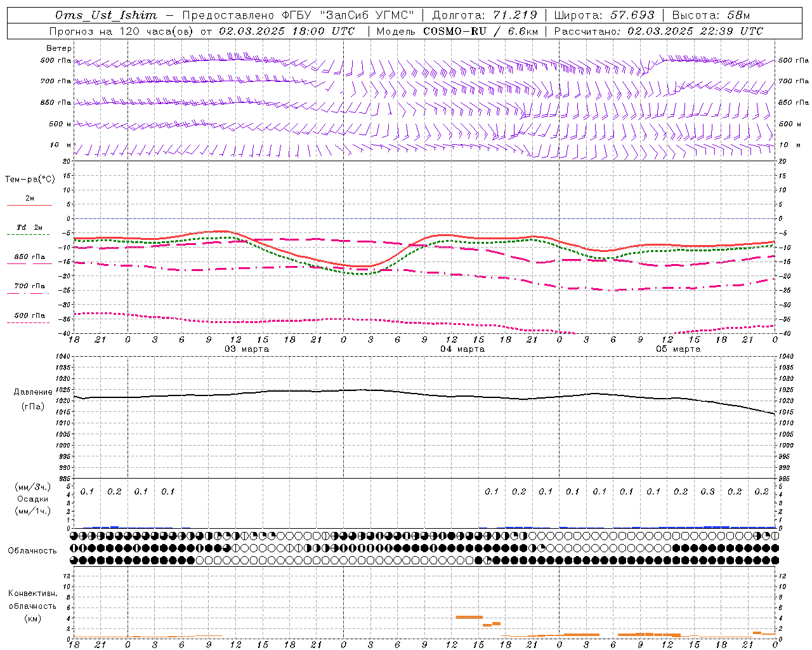Click the 850 гПа temperature legend entry
This screenshot has width=812, height=650.
pyautogui.click(x=30, y=257)
